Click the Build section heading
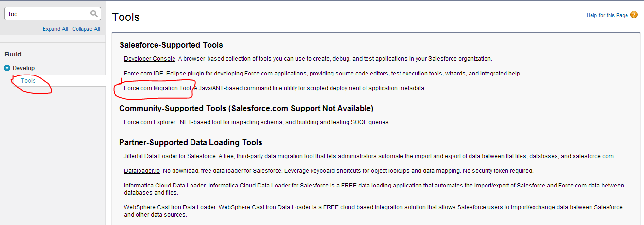 tap(13, 54)
